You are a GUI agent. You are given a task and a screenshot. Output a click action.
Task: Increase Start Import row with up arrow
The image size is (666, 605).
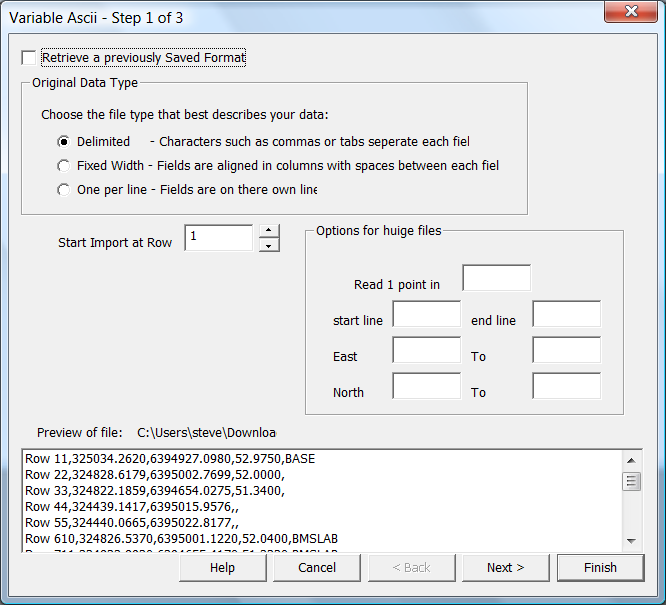268,231
